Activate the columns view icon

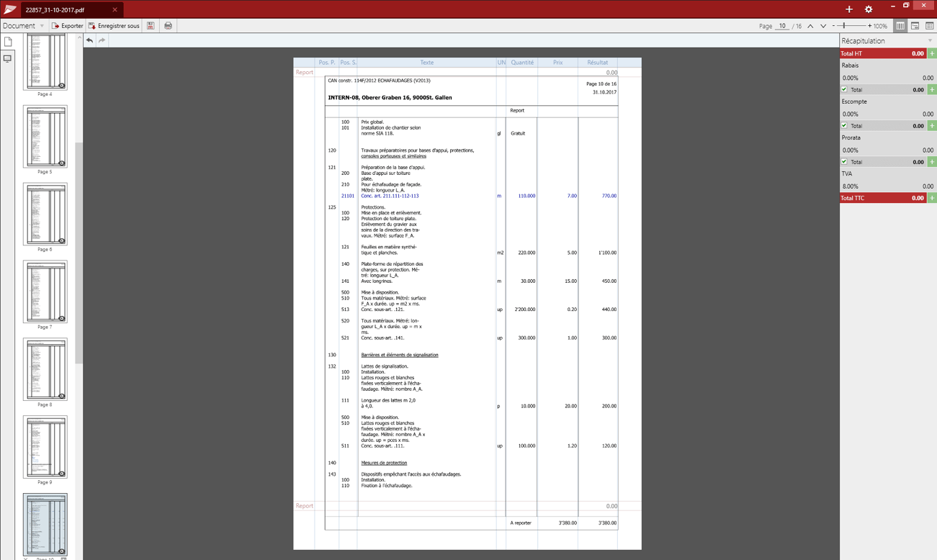[x=900, y=26]
